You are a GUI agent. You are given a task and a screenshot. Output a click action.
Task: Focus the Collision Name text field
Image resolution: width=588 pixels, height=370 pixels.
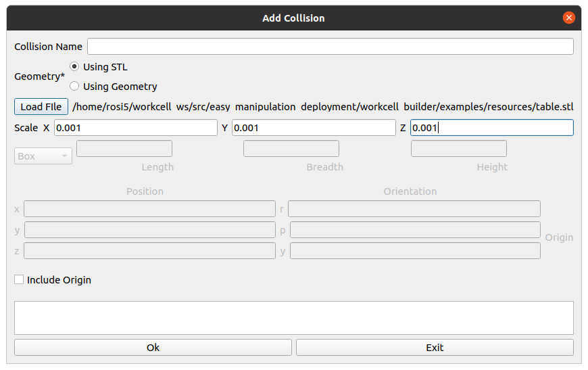point(330,47)
